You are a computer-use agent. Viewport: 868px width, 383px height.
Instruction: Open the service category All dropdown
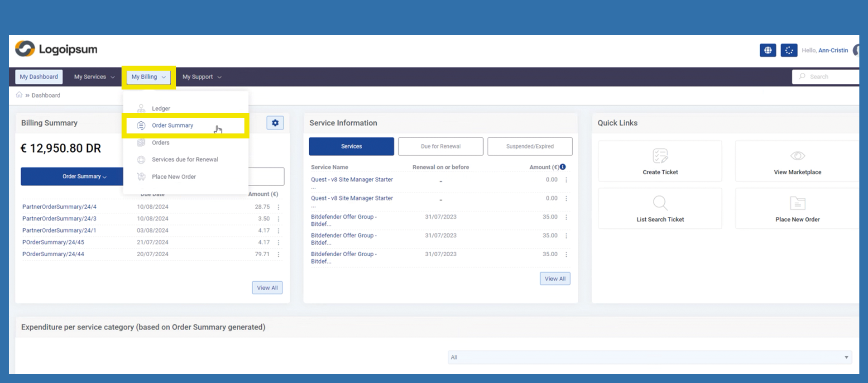[650, 357]
